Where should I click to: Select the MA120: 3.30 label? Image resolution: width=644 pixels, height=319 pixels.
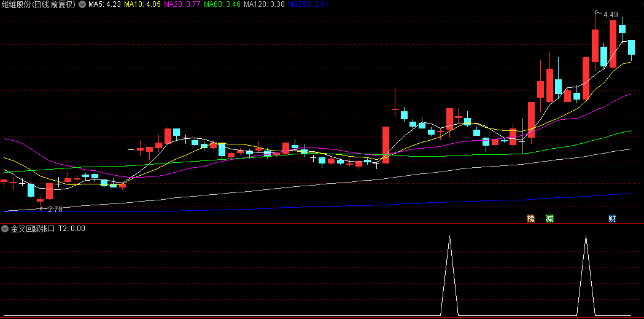coord(264,4)
